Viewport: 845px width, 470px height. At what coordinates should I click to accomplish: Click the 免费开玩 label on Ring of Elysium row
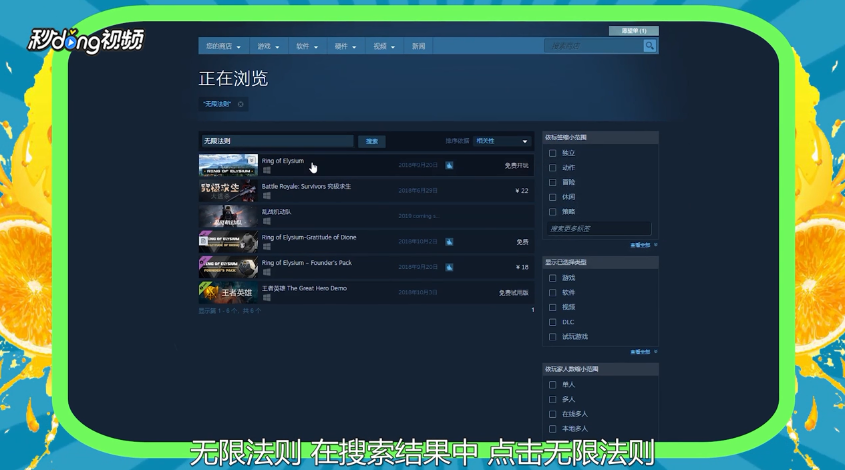[x=516, y=165]
